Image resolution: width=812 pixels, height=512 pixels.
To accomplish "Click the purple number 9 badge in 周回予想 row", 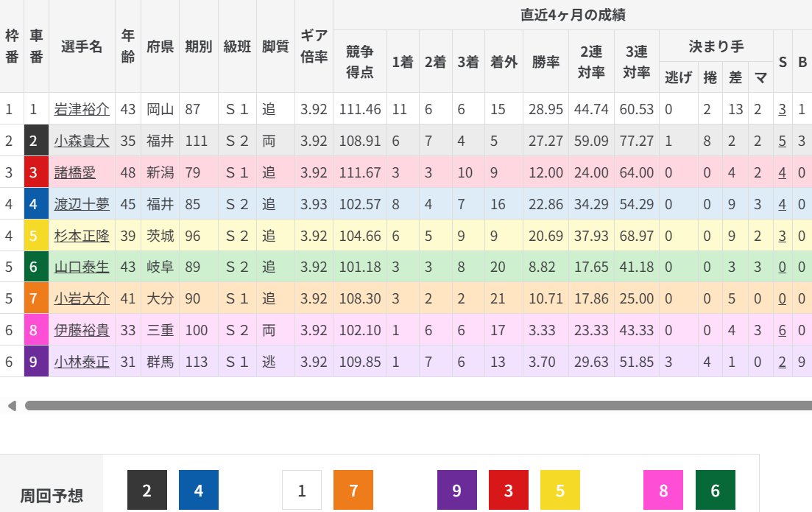I will [x=457, y=490].
